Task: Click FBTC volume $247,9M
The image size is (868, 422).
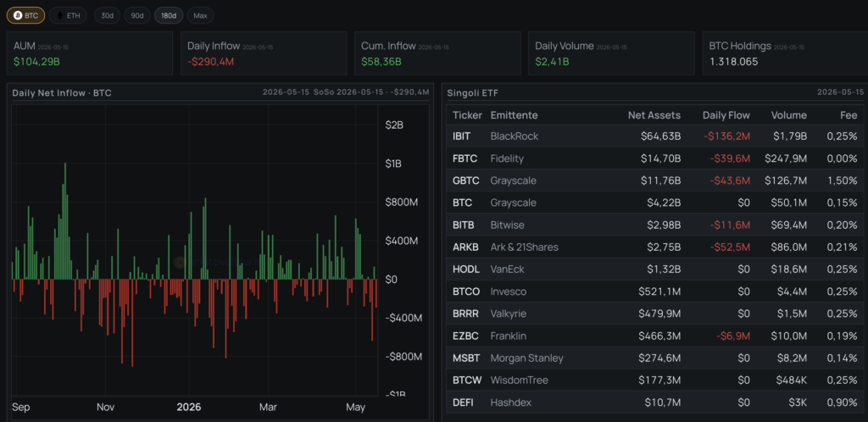Action: click(x=786, y=158)
